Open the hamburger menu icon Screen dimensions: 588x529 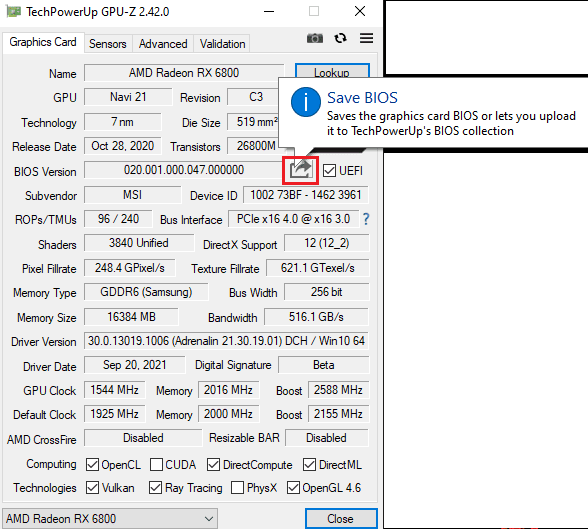[366, 38]
